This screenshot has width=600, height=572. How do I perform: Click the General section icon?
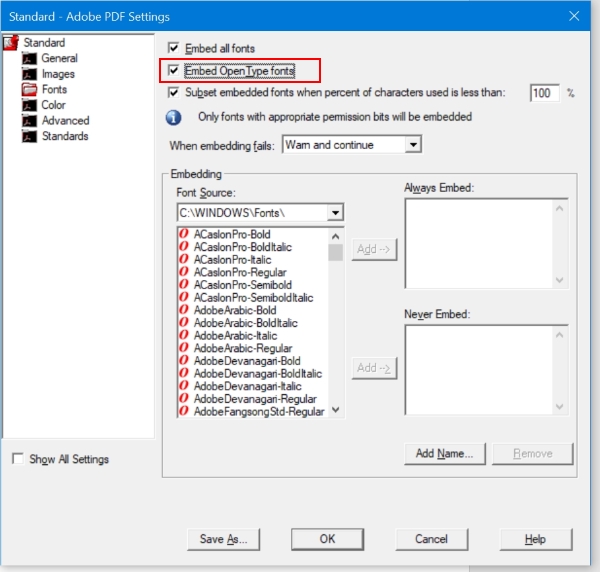tap(29, 59)
